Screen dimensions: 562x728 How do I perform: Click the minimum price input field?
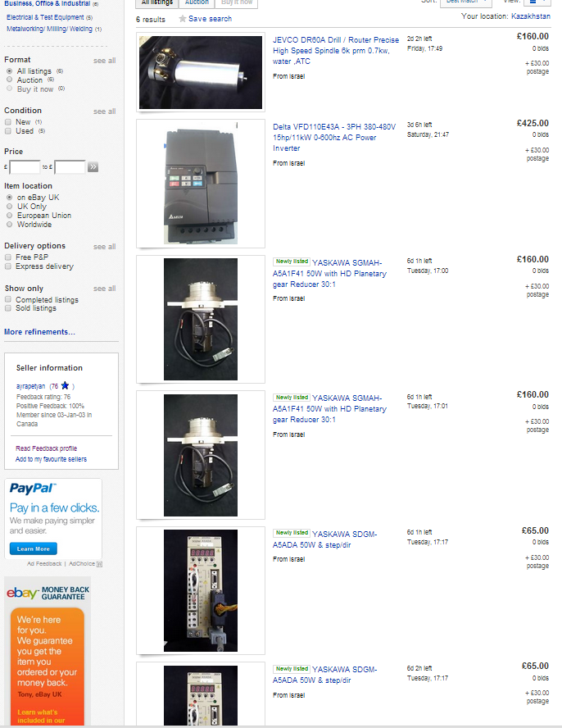(x=25, y=166)
